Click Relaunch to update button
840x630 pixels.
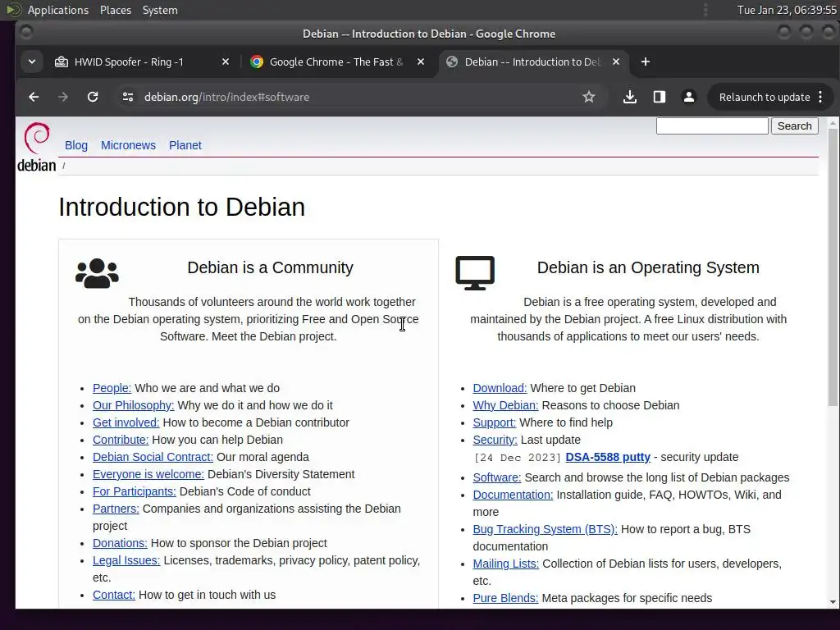pyautogui.click(x=765, y=97)
